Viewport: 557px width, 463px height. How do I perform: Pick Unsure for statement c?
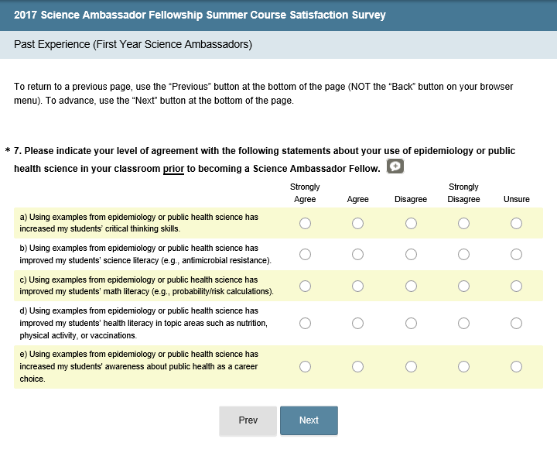coord(516,286)
